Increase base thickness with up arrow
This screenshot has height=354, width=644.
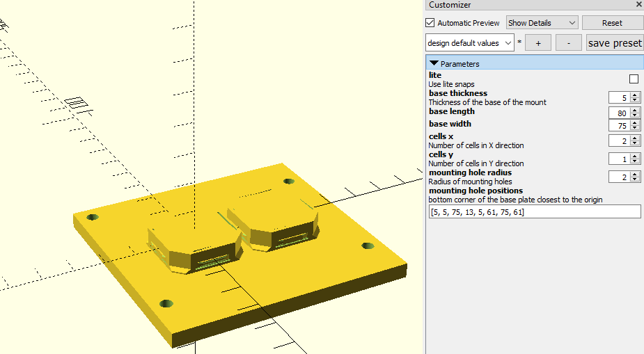634,95
